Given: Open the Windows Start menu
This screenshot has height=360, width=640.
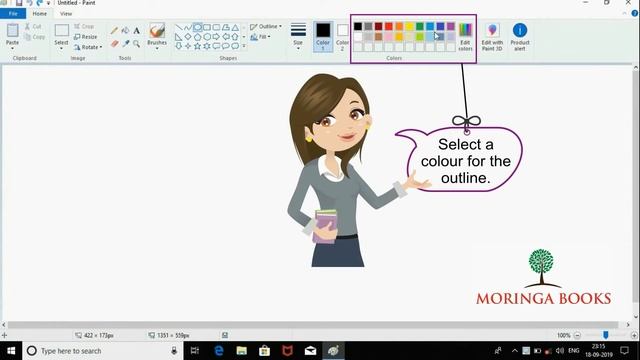Looking at the screenshot, I should pyautogui.click(x=11, y=351).
